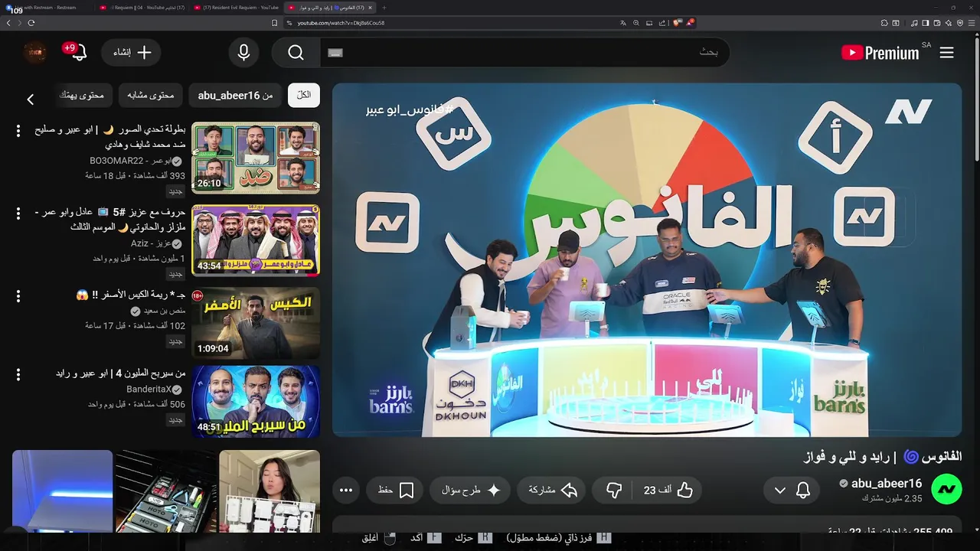980x551 pixels.
Task: Open the YouTube hamburger guide menu
Action: pos(946,53)
